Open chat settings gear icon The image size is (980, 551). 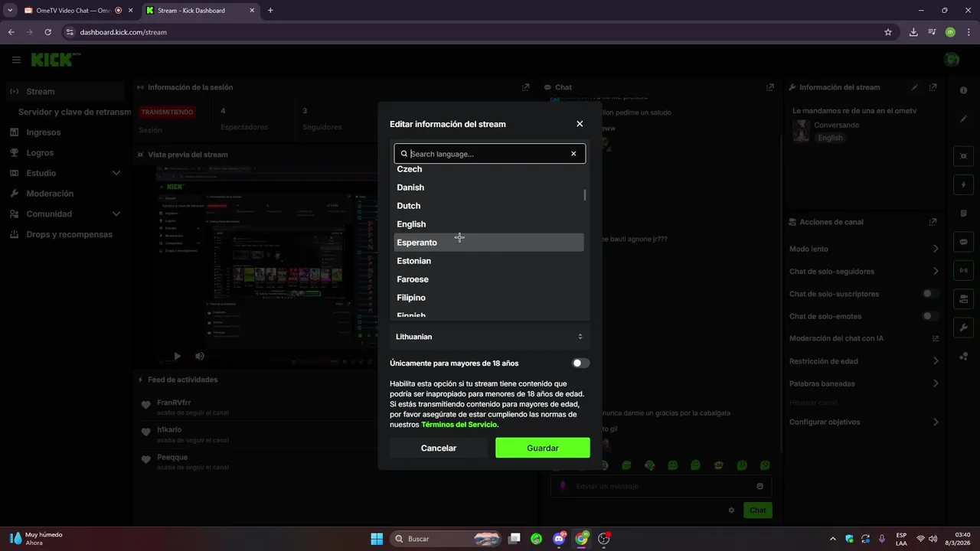pyautogui.click(x=731, y=510)
